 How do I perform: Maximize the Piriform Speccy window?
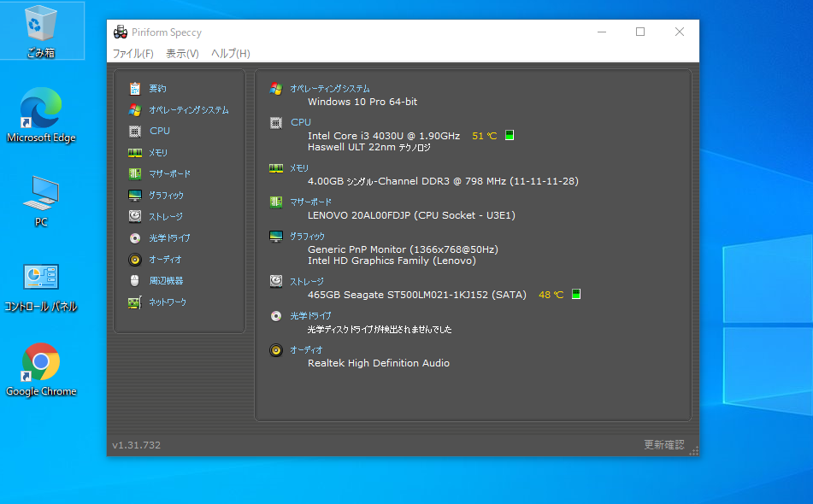(640, 32)
